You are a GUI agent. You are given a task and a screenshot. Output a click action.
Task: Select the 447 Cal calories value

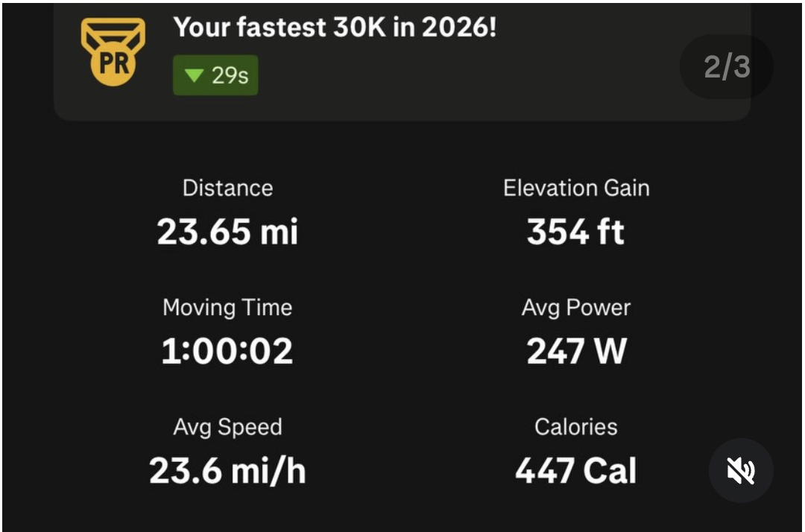point(576,471)
